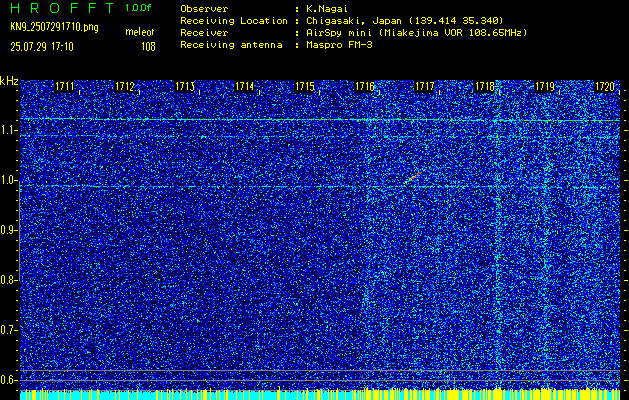Click the 1714 time marker
Viewport: 629px width, 400px height.
[x=244, y=86]
